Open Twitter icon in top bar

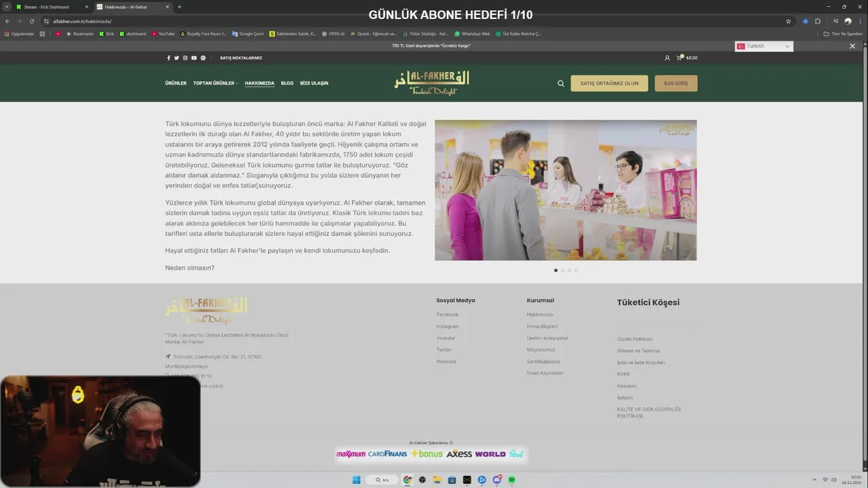point(177,58)
